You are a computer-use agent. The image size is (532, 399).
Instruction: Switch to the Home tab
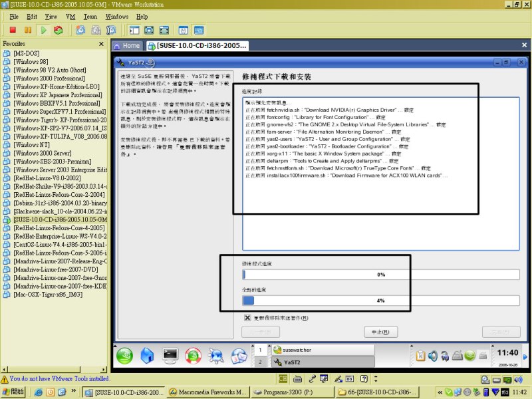(127, 46)
